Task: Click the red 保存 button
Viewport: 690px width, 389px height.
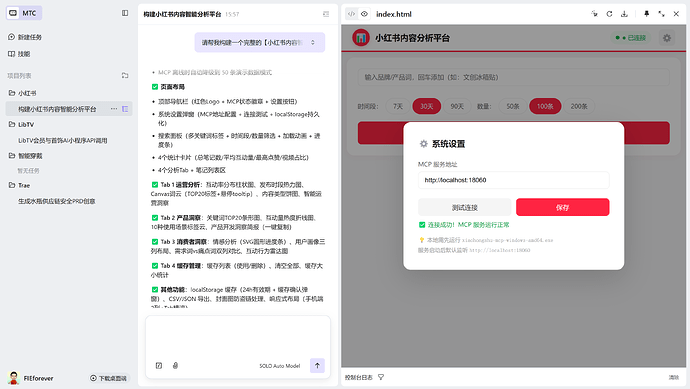Action: pyautogui.click(x=562, y=207)
